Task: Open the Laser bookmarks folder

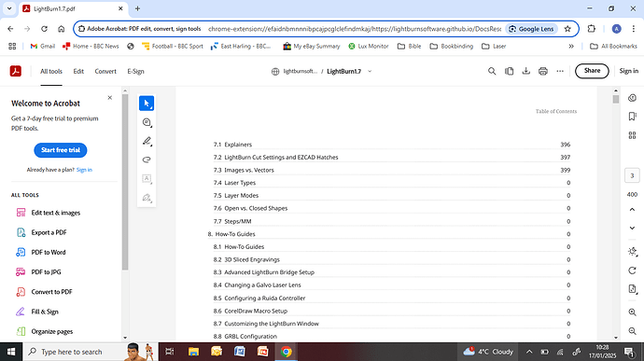Action: click(x=494, y=47)
